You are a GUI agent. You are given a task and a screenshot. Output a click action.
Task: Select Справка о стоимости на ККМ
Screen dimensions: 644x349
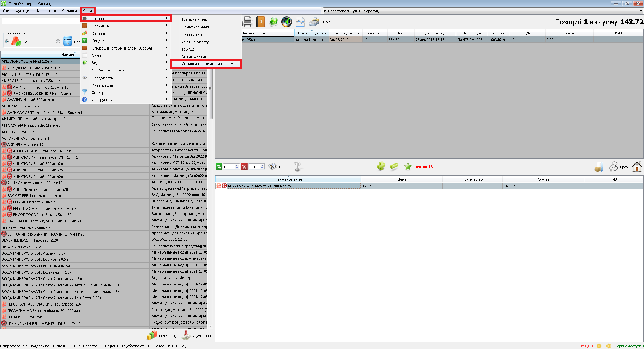pyautogui.click(x=207, y=64)
